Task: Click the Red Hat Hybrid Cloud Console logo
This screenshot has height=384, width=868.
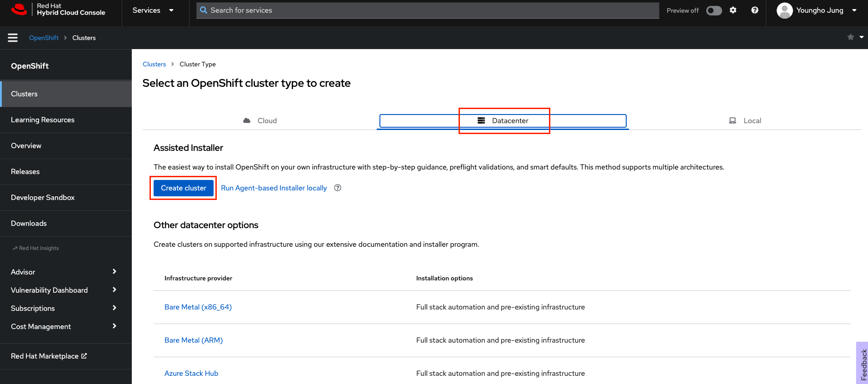Action: pyautogui.click(x=58, y=10)
